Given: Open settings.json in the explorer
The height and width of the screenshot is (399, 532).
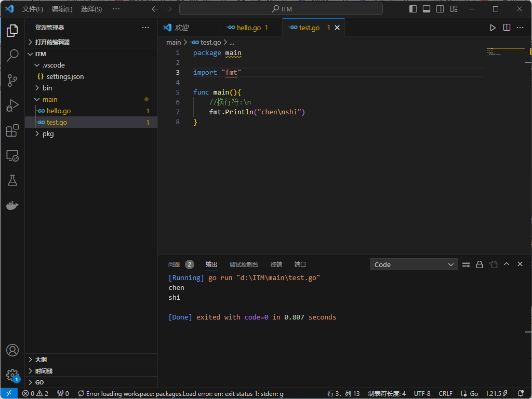Looking at the screenshot, I should click(x=65, y=76).
